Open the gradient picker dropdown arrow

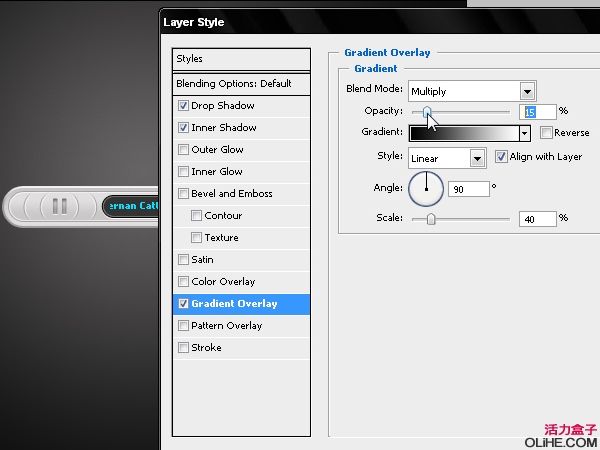coord(525,134)
